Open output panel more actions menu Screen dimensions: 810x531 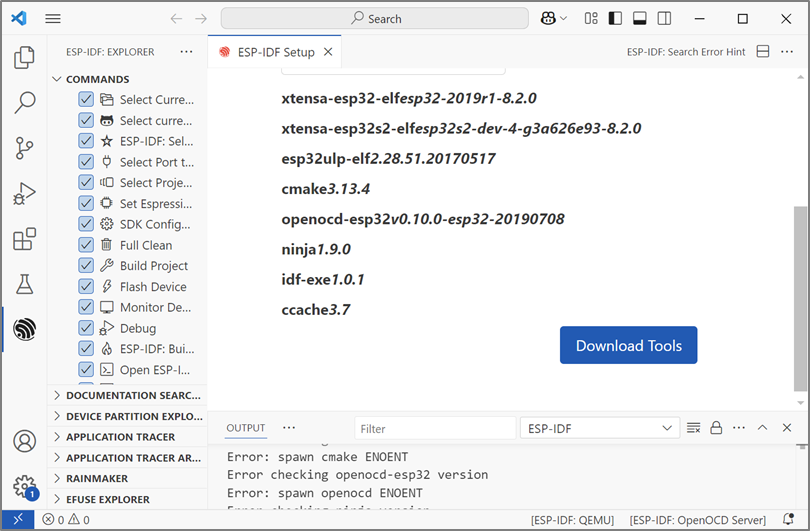pos(739,428)
